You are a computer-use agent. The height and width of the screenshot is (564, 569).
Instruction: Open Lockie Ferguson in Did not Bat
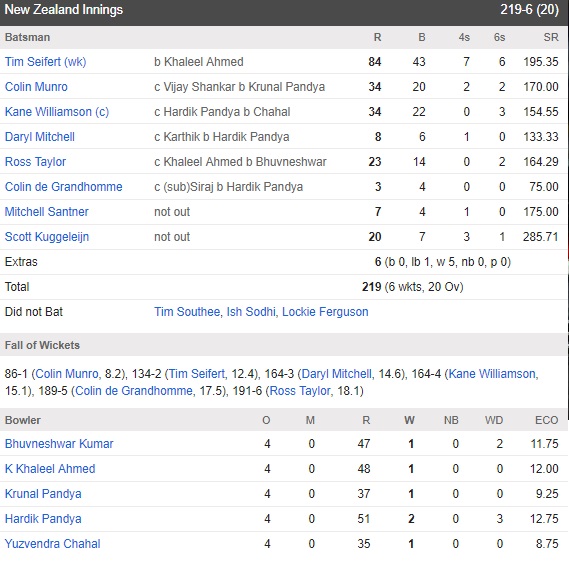[x=325, y=312]
